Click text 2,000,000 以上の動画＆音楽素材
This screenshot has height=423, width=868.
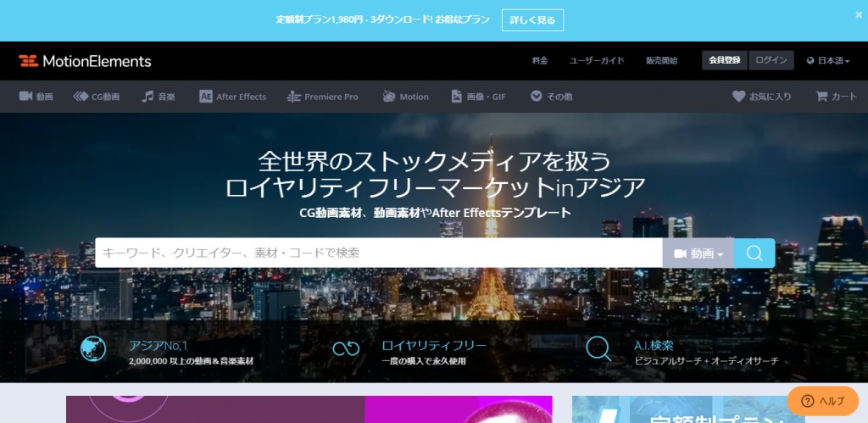click(x=192, y=362)
